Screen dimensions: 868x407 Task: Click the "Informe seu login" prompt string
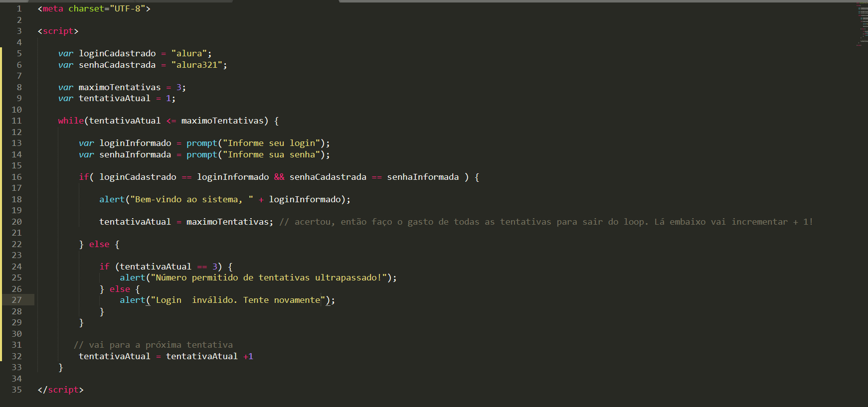click(271, 143)
